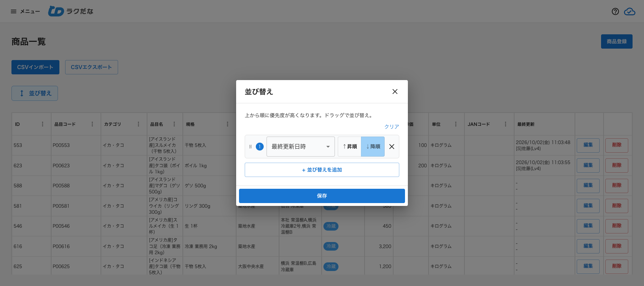Grab the drag handle of sort rule 1
The height and width of the screenshot is (286, 644).
pos(250,147)
